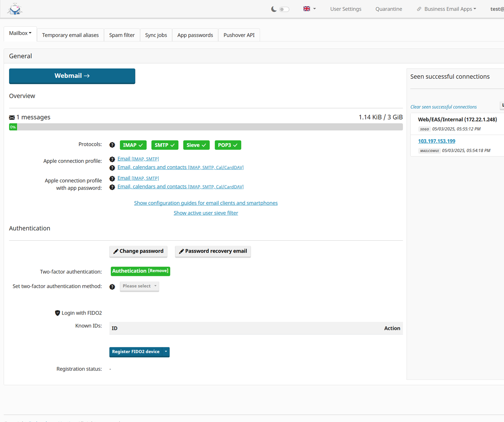Click help icon for Apple profile Email link
This screenshot has height=422, width=504.
point(112,159)
